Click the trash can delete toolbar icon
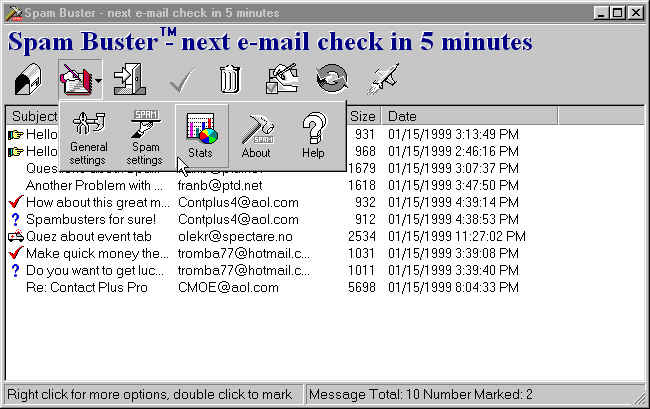The height and width of the screenshot is (409, 650). click(x=230, y=78)
